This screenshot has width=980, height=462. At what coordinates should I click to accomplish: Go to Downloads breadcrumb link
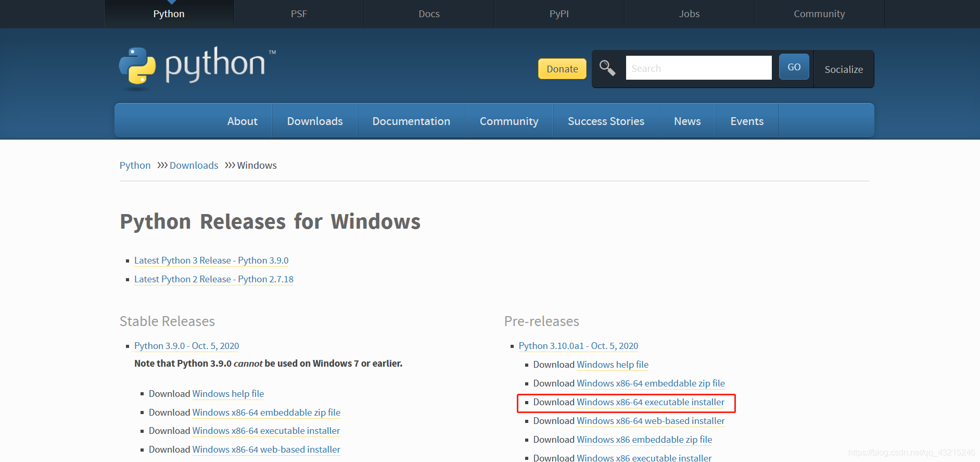(x=194, y=165)
